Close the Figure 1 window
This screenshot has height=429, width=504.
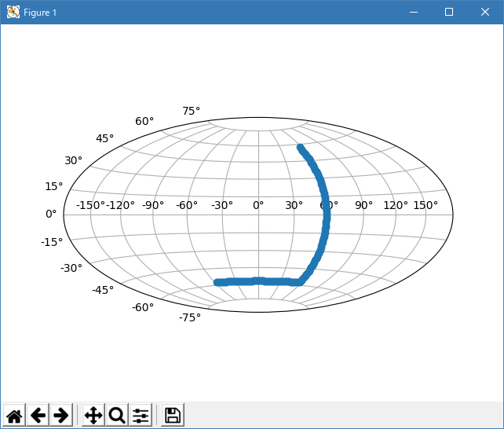point(485,13)
